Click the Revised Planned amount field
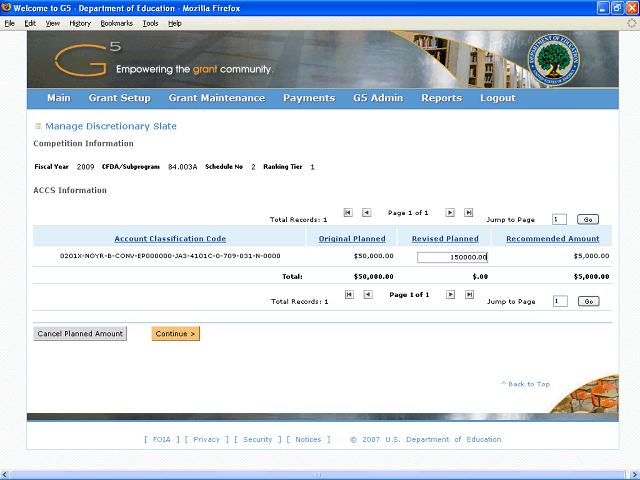Screen dimensions: 640x480 (x=452, y=257)
